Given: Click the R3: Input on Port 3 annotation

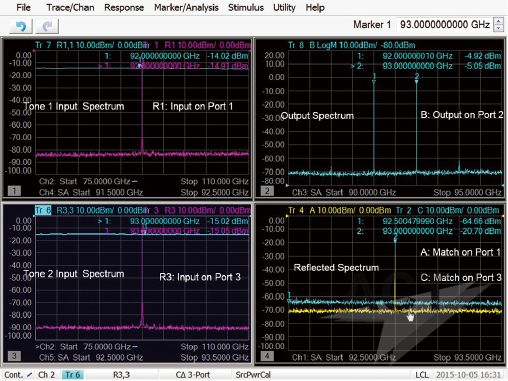Looking at the screenshot, I should point(200,277).
